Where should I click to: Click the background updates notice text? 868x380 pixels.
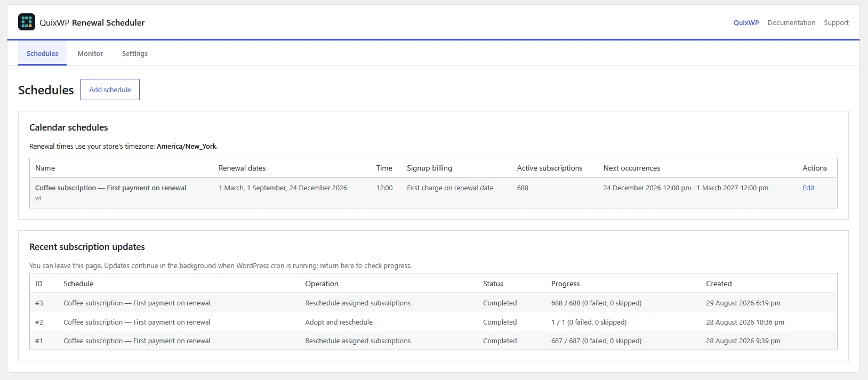[220, 265]
